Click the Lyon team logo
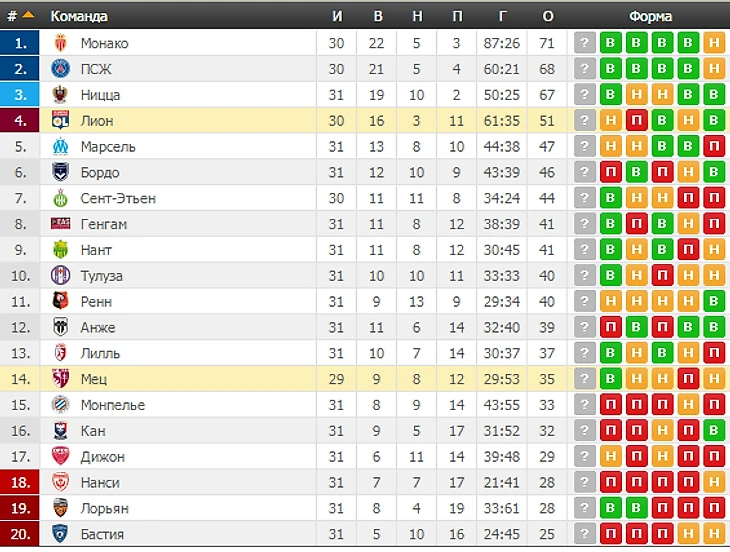Viewport: 730px width, 552px height. point(60,120)
